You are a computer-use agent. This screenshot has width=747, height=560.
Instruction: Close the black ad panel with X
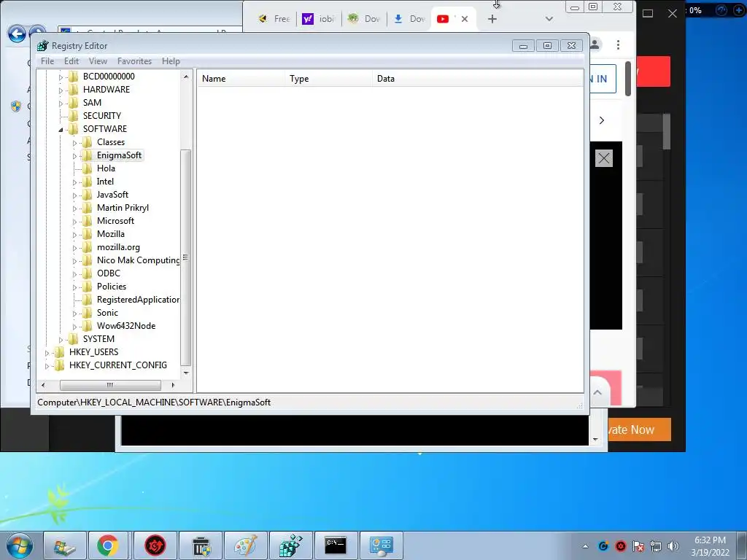[603, 158]
